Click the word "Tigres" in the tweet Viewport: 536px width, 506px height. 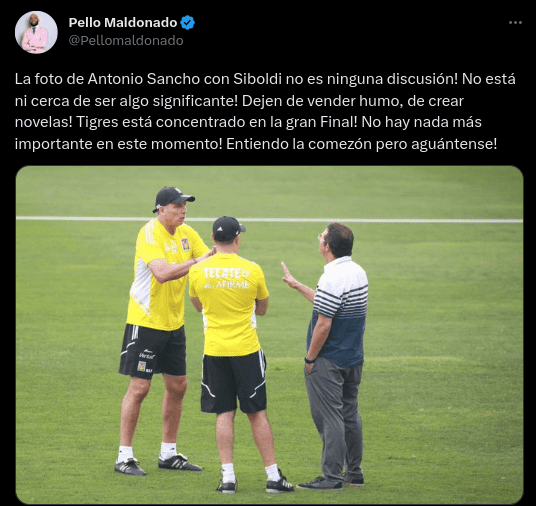click(97, 122)
